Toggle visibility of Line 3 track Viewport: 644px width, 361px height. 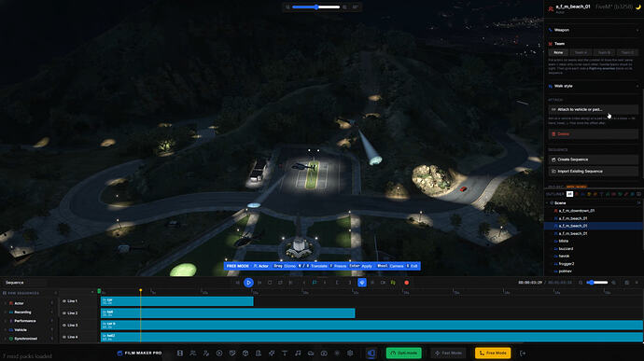click(x=64, y=325)
